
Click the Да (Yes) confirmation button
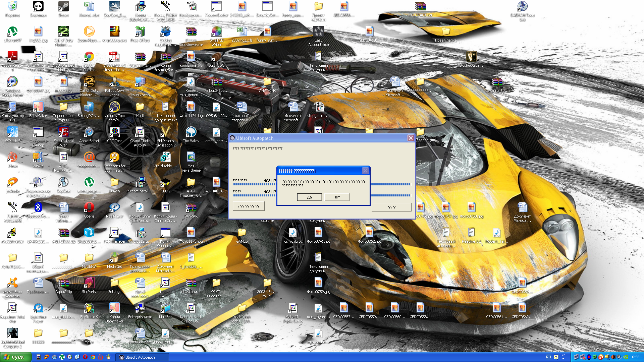tap(309, 197)
